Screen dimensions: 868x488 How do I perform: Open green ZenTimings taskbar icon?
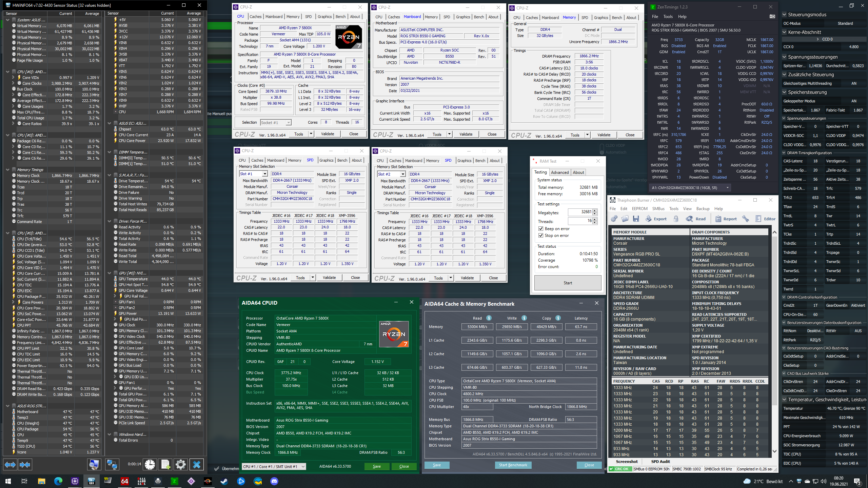pyautogui.click(x=174, y=481)
